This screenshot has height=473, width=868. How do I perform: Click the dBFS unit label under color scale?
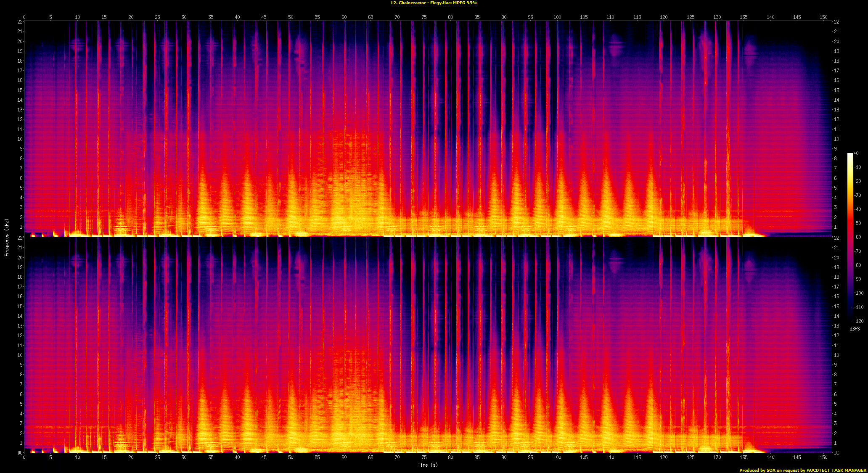coord(855,329)
